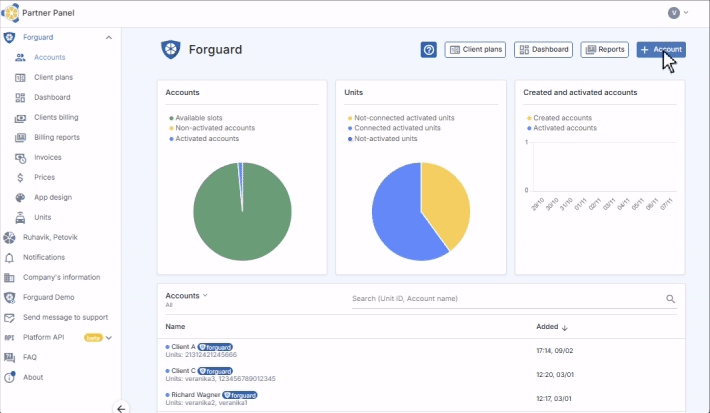The image size is (710, 413).
Task: Click the Partner Panel logo icon
Action: point(10,13)
